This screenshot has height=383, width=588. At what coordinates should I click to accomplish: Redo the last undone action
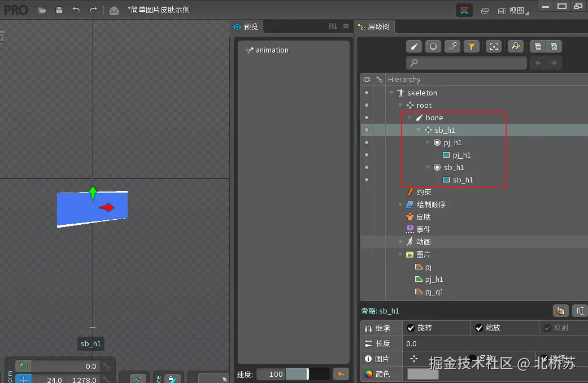pos(93,10)
